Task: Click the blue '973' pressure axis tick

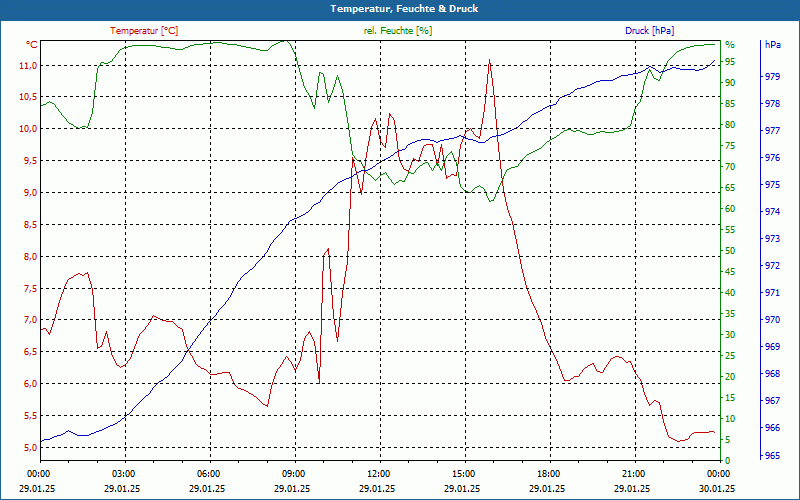Action: point(772,239)
